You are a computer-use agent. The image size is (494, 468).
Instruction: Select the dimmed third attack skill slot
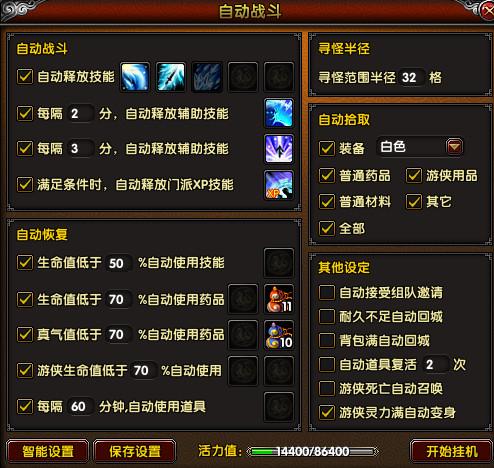click(x=207, y=77)
